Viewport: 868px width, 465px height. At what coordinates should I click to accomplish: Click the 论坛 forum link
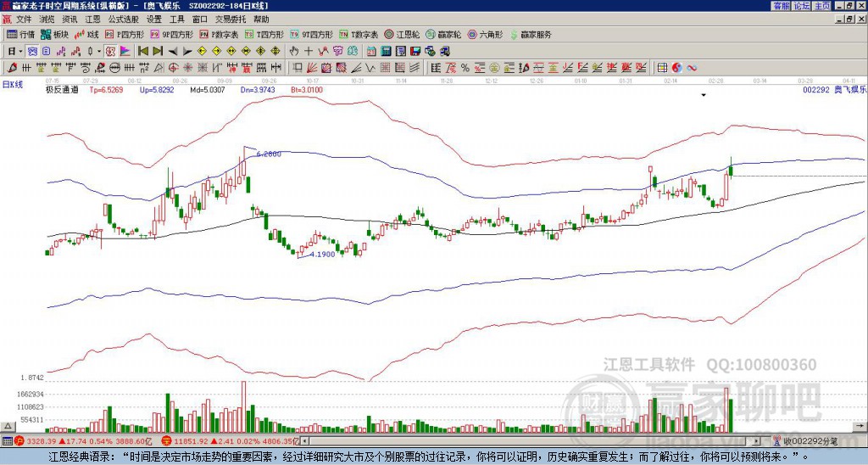[802, 6]
